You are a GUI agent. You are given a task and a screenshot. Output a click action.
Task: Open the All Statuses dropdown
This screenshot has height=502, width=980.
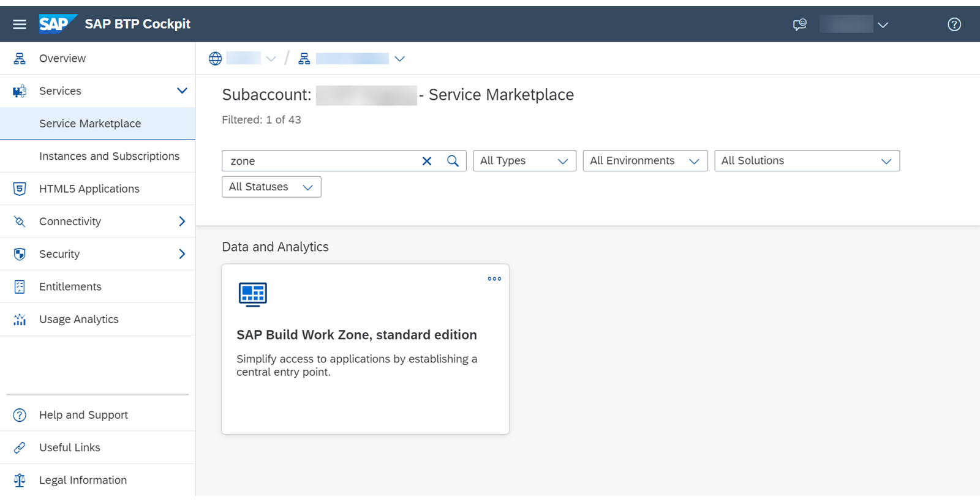(x=271, y=187)
